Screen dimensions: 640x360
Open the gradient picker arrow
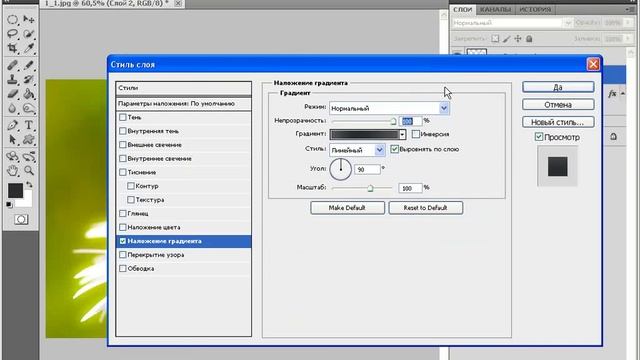point(402,134)
